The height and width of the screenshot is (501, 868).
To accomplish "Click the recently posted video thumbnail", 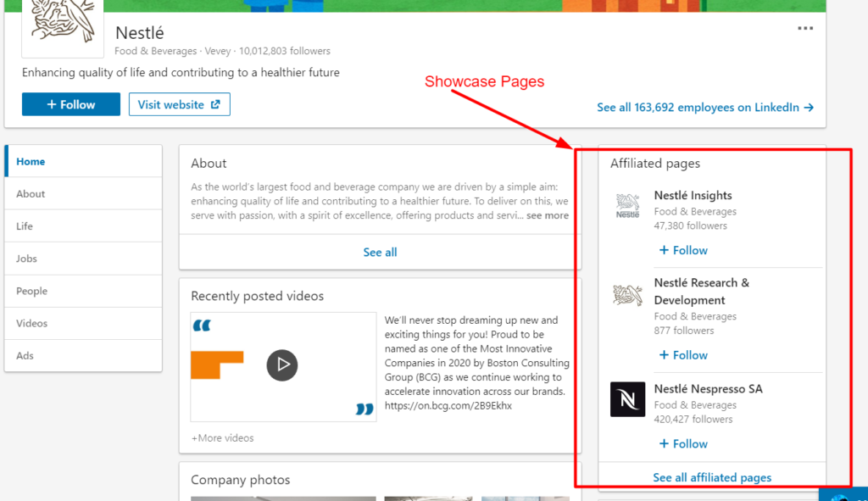I will (283, 367).
